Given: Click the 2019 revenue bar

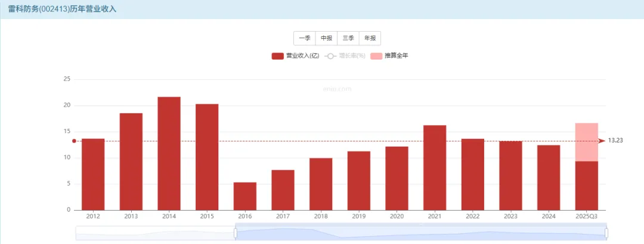Looking at the screenshot, I should [x=359, y=181].
